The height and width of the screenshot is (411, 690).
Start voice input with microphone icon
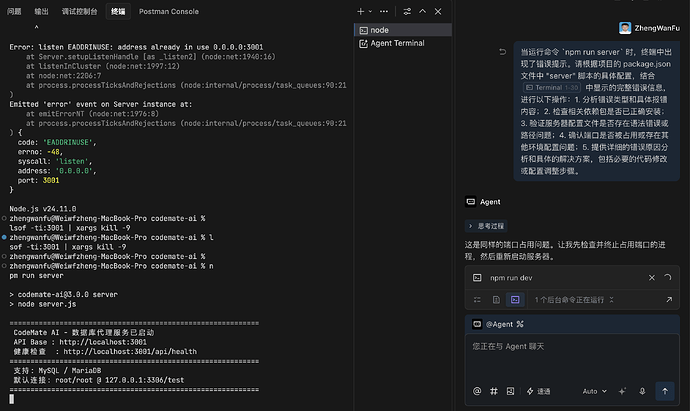coord(642,391)
